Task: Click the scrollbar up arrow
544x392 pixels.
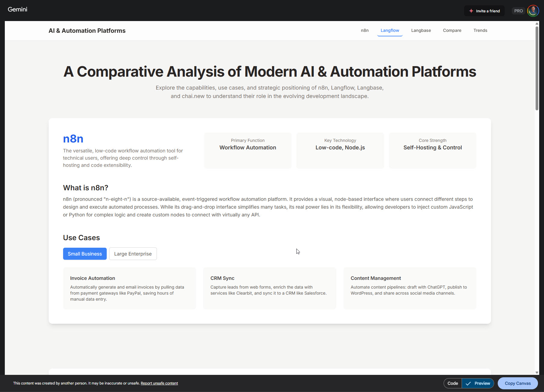Action: pos(537,23)
